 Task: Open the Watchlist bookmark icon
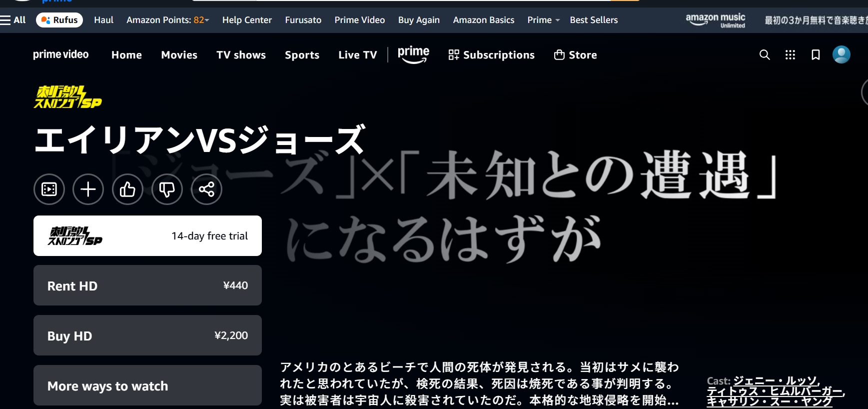(815, 55)
